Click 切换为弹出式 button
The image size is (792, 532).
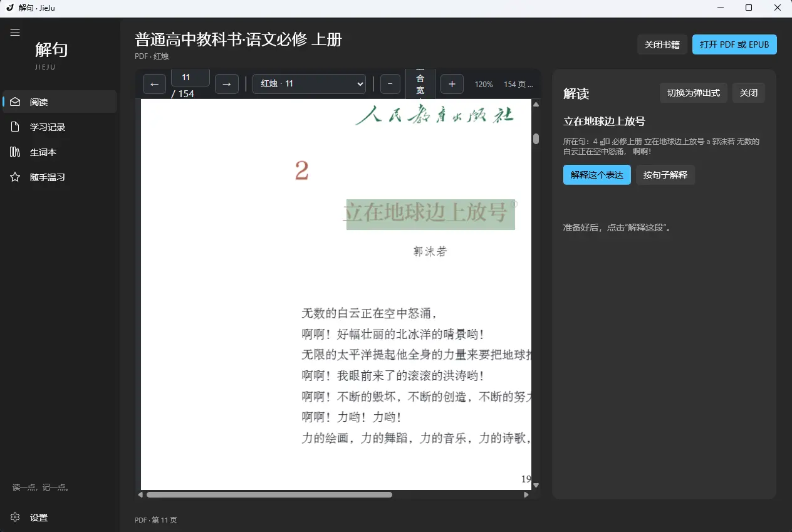(x=694, y=93)
